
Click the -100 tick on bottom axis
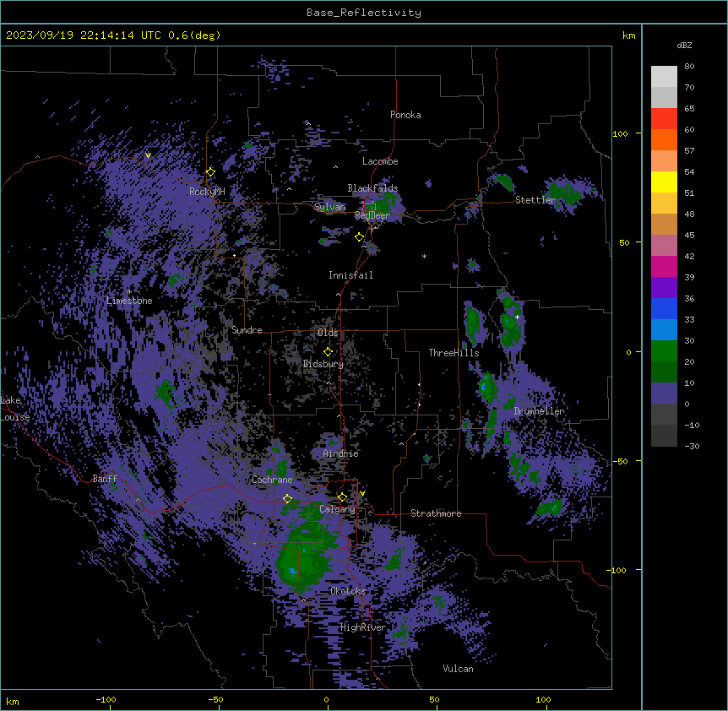[106, 699]
